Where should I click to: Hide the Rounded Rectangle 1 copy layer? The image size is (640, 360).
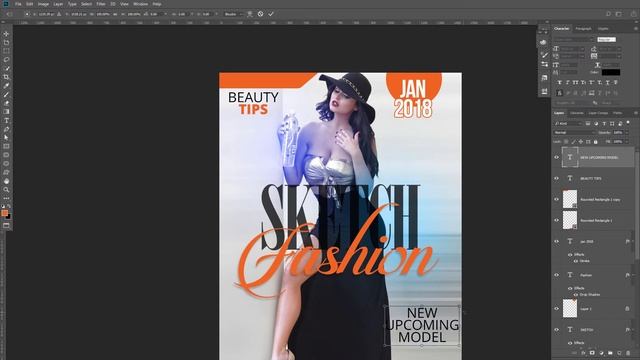(556, 200)
